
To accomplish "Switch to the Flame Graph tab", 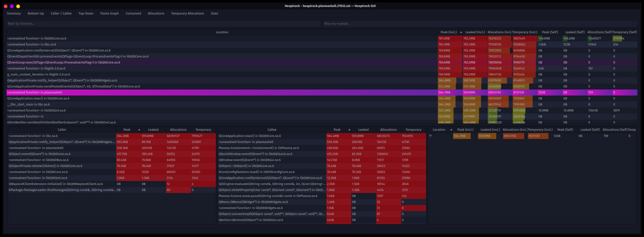I will (x=110, y=13).
